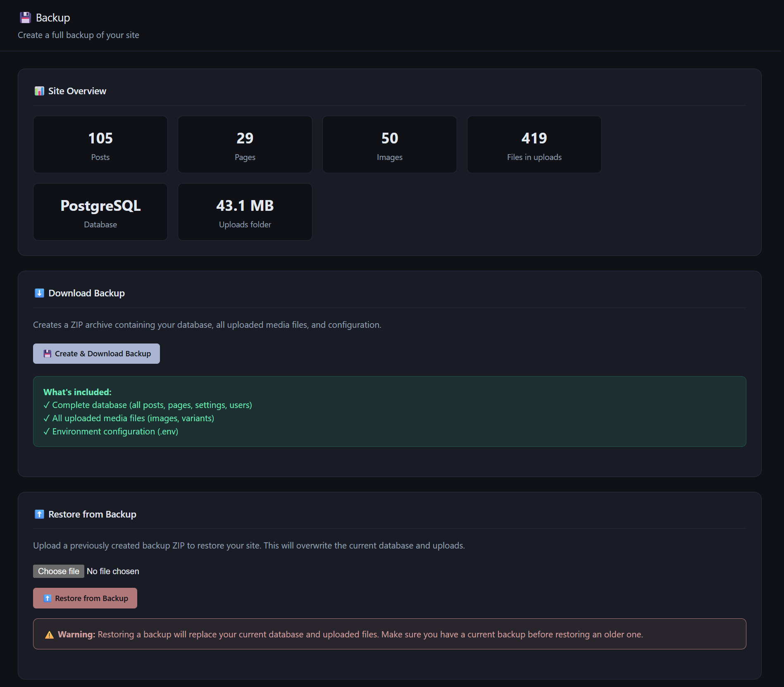Open the Choose file picker
Screen dimensions: 784x687
[x=59, y=571]
